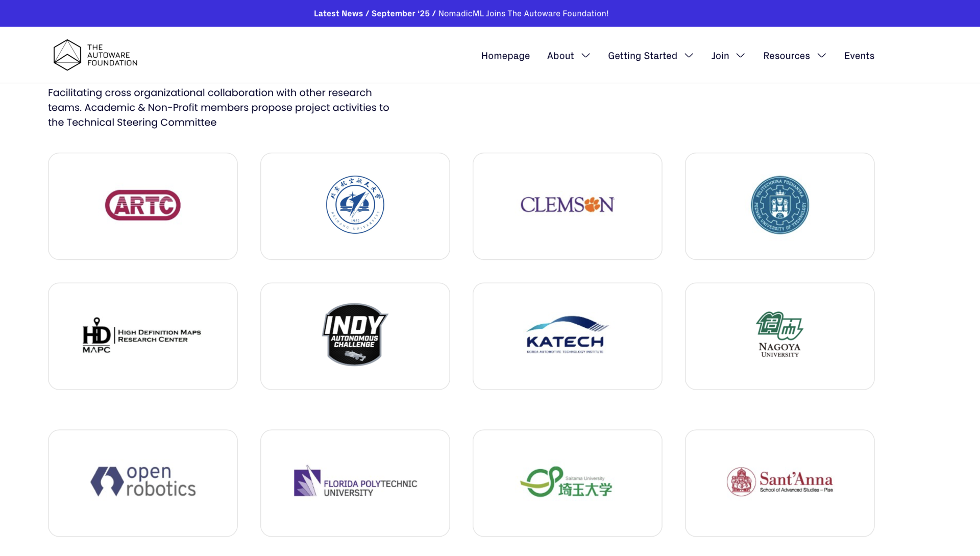Select the Beihang University seal logo
Screen dimensions: 980x556
pos(355,205)
